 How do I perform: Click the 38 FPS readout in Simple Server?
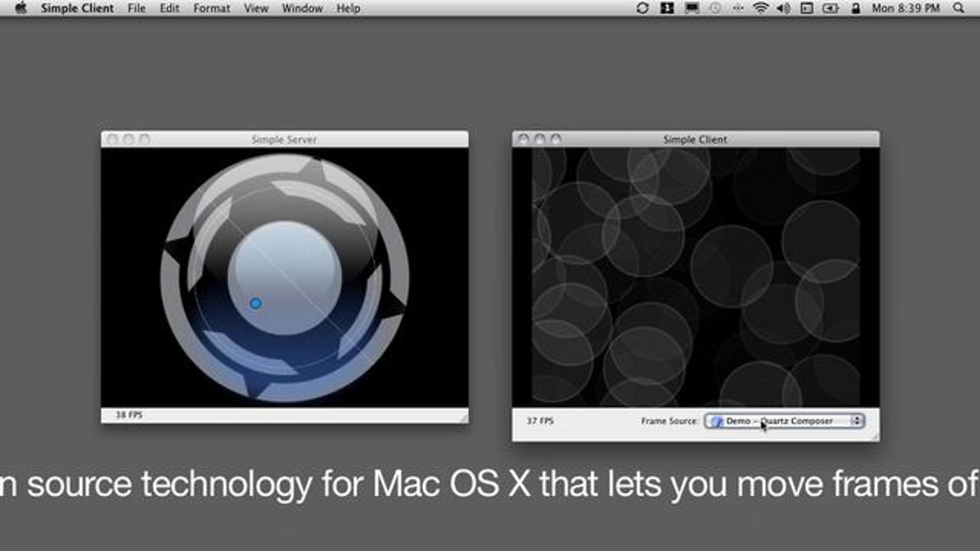pyautogui.click(x=129, y=415)
